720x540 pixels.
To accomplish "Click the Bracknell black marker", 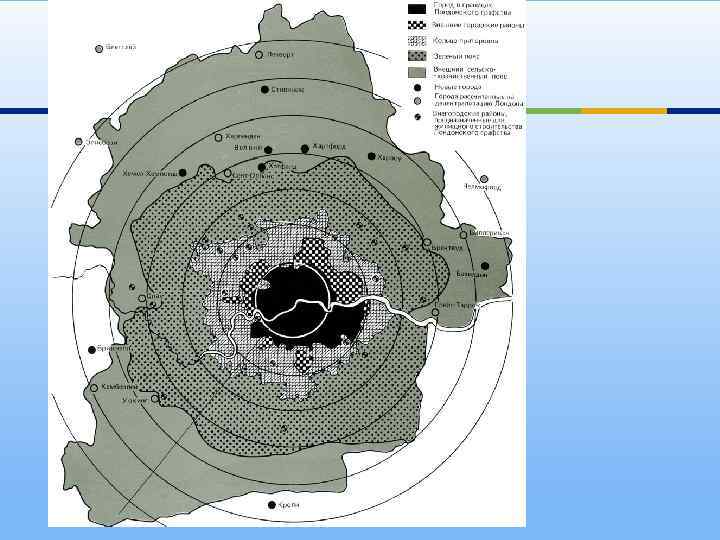I will 91,350.
